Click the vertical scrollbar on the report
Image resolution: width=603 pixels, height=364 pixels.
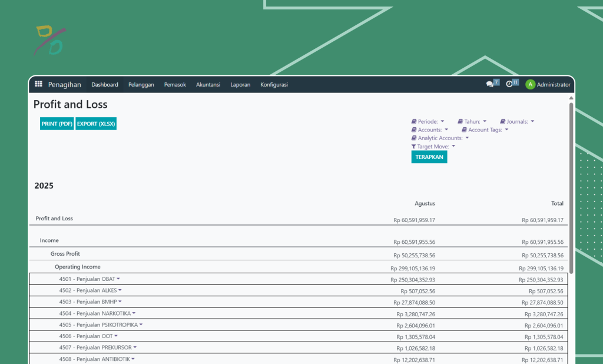pyautogui.click(x=571, y=188)
